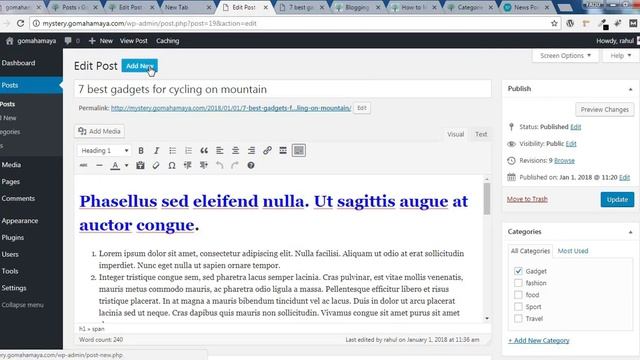Screen dimensions: 640x360
Task: Check the fashion category
Action: coord(518,283)
